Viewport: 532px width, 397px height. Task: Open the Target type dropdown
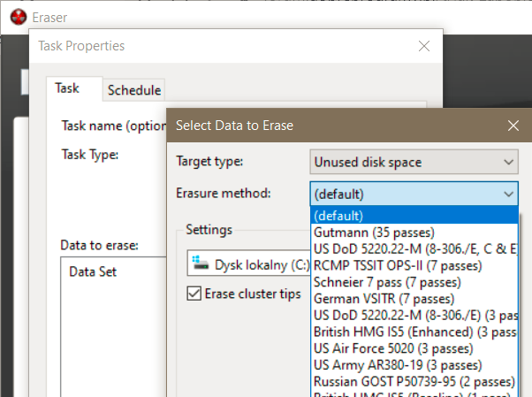(414, 162)
